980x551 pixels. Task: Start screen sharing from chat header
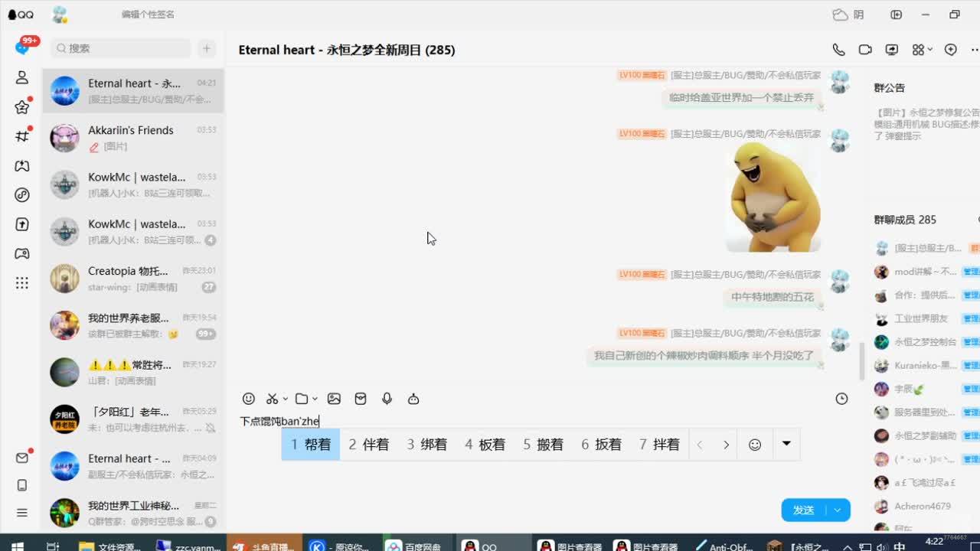892,50
